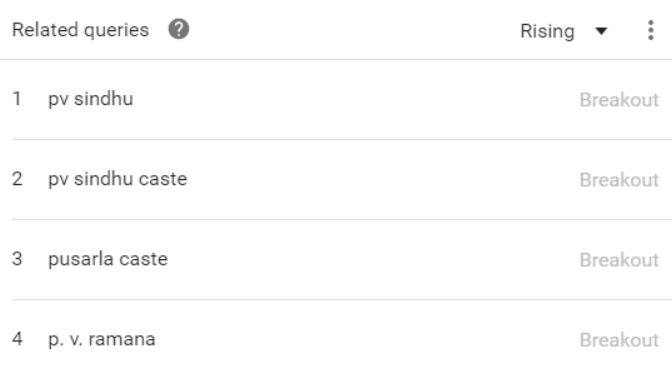Image resolution: width=672 pixels, height=366 pixels.
Task: Open the Related queries help icon
Action: (179, 30)
